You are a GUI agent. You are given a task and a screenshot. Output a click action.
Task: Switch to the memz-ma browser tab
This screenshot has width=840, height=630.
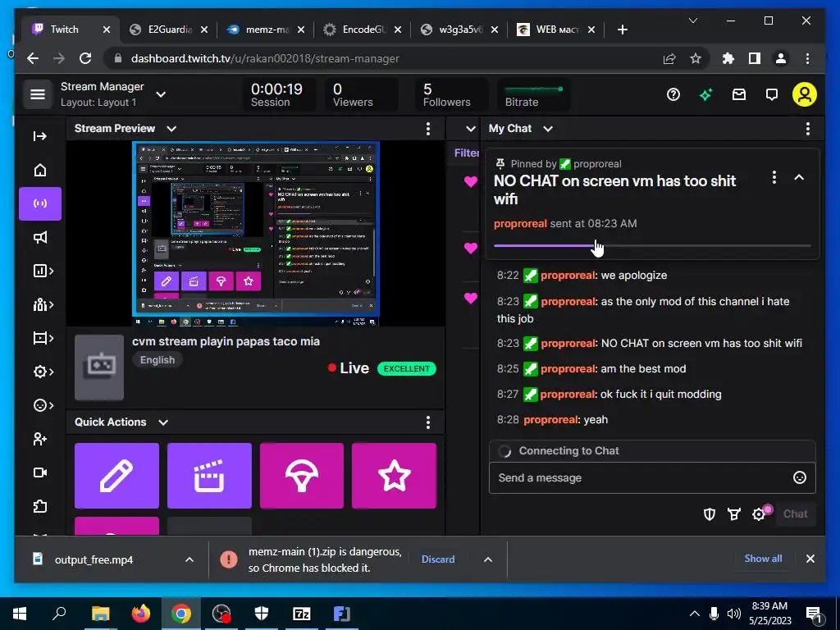(265, 30)
